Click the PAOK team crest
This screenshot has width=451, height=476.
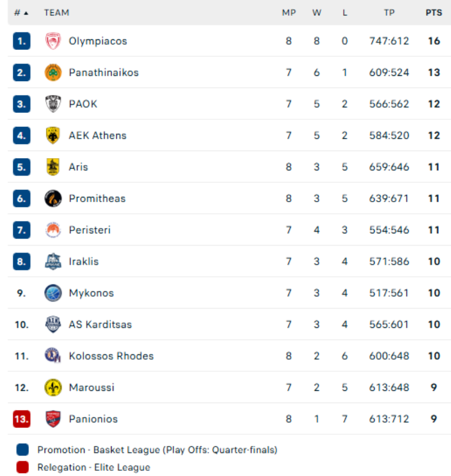point(53,104)
